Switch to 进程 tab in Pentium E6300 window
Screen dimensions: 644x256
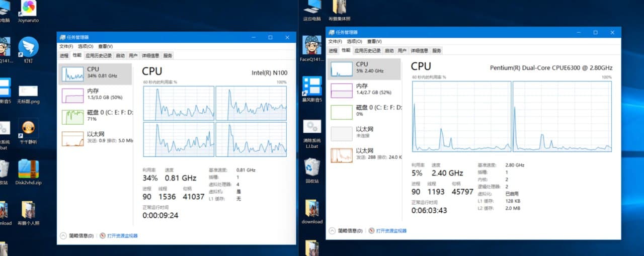[x=333, y=50]
